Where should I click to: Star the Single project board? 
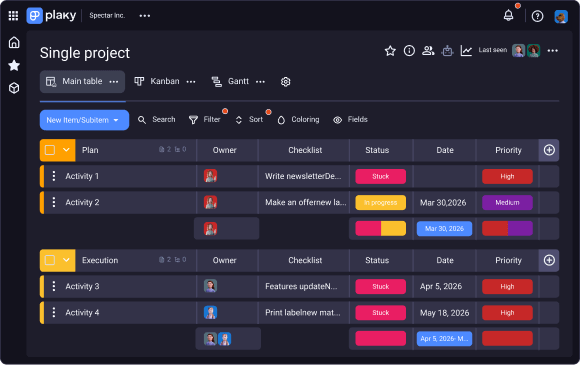pyautogui.click(x=390, y=51)
